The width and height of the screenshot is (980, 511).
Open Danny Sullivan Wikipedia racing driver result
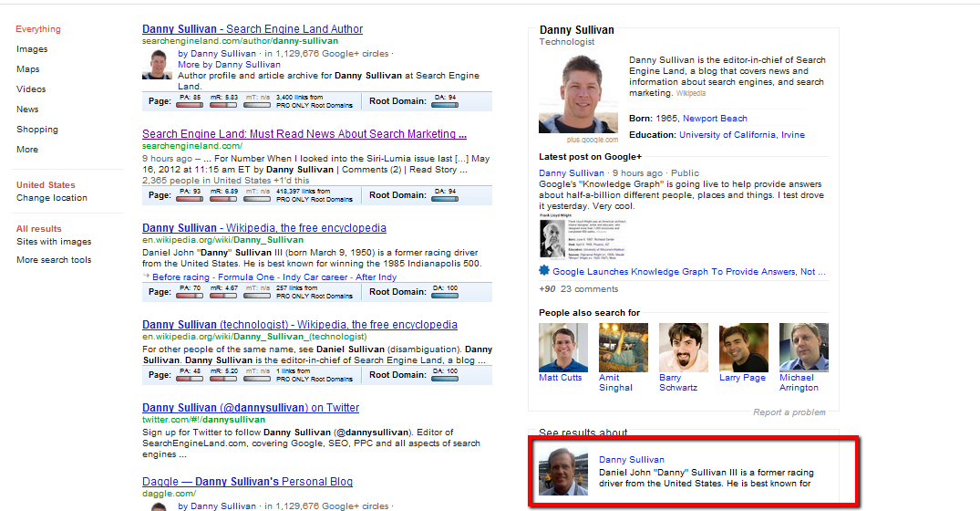coord(264,228)
